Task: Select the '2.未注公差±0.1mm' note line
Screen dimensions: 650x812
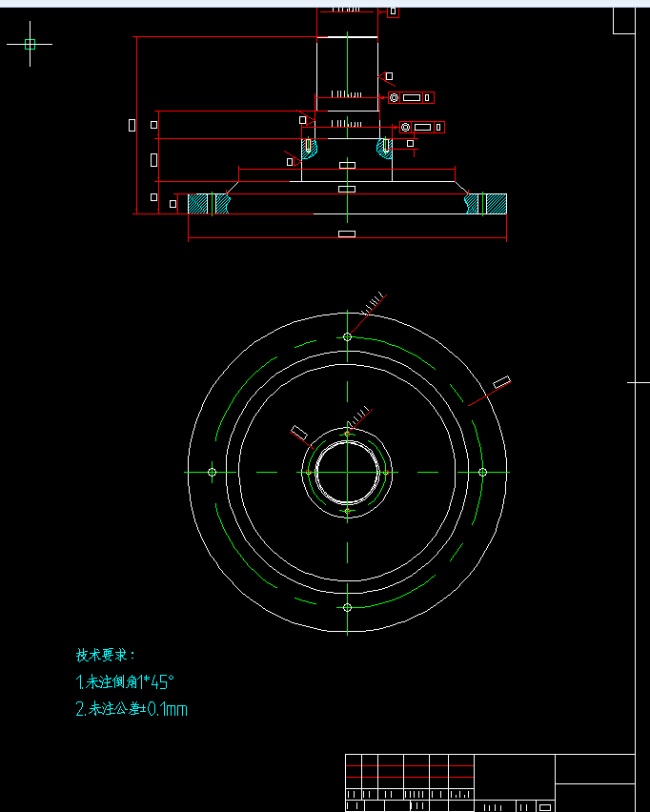Action: click(x=132, y=709)
